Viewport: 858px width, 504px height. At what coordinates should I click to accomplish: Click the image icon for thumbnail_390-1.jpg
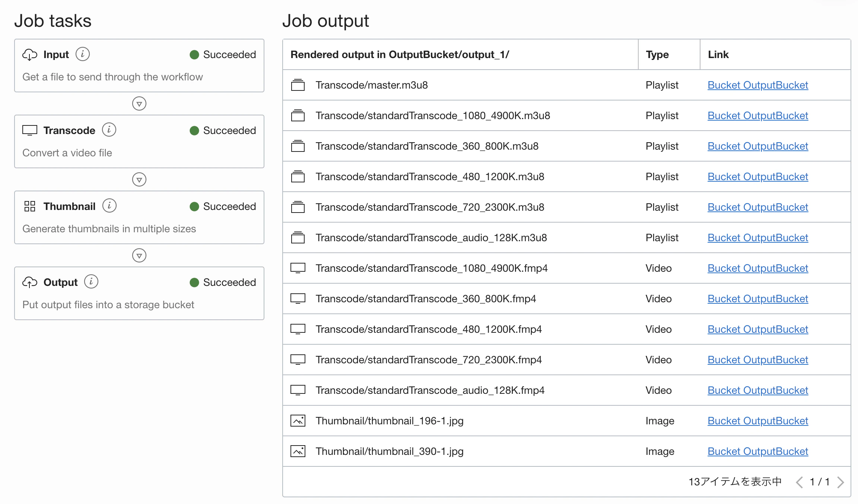pyautogui.click(x=298, y=451)
